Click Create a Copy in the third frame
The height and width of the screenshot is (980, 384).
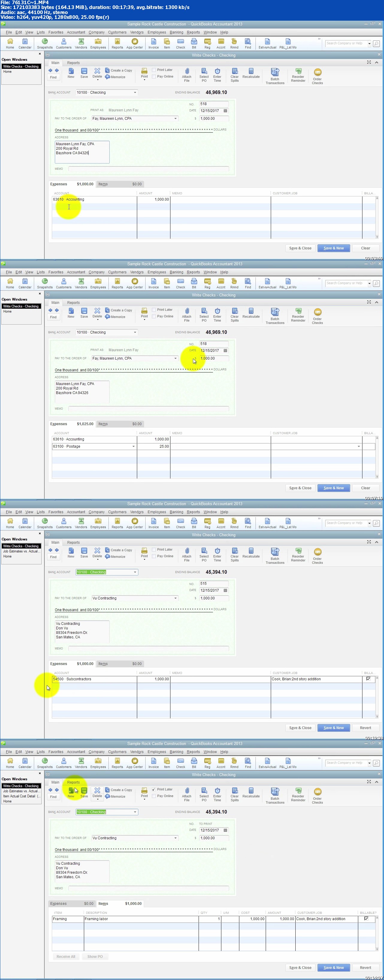pyautogui.click(x=118, y=550)
